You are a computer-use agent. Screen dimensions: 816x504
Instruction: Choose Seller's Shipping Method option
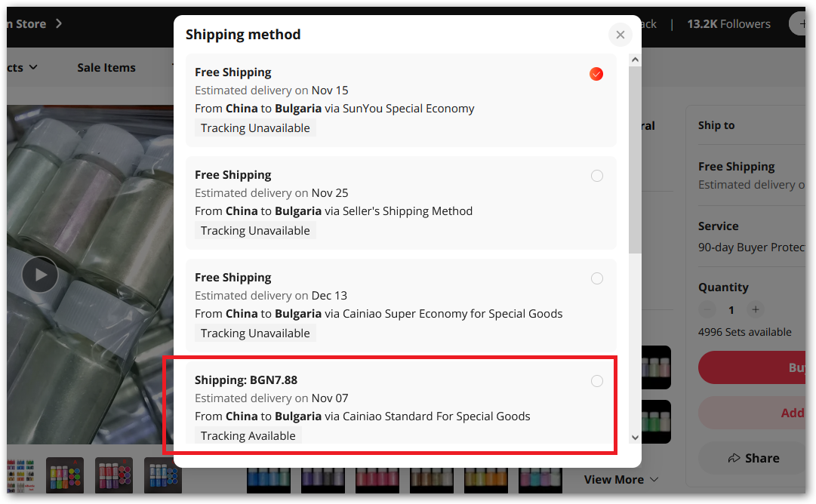(x=596, y=176)
